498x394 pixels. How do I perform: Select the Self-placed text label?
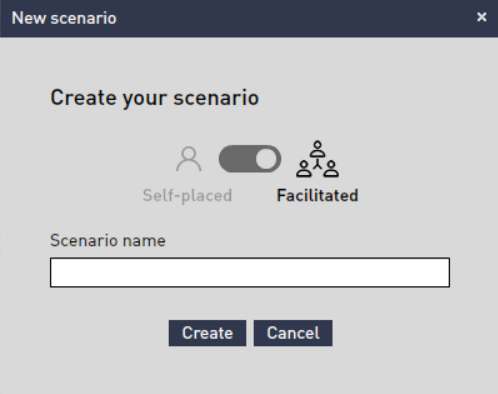click(x=187, y=195)
